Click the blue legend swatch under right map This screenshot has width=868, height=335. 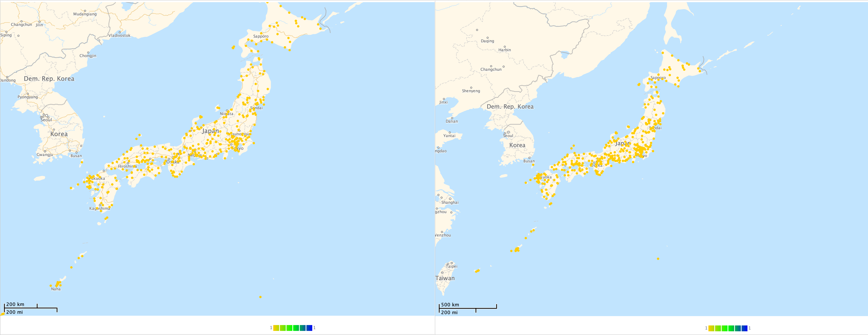point(744,328)
